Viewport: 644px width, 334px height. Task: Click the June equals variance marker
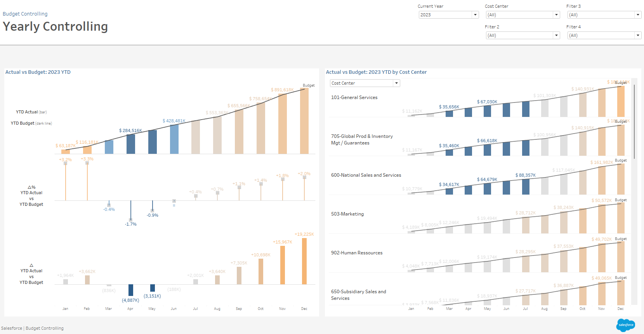174,201
